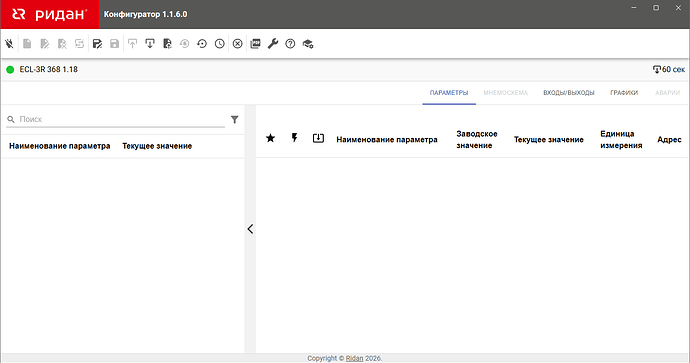The image size is (690, 363).
Task: Switch to the ВХОДЫ/ВЫХОДЫ tab
Action: click(x=569, y=93)
